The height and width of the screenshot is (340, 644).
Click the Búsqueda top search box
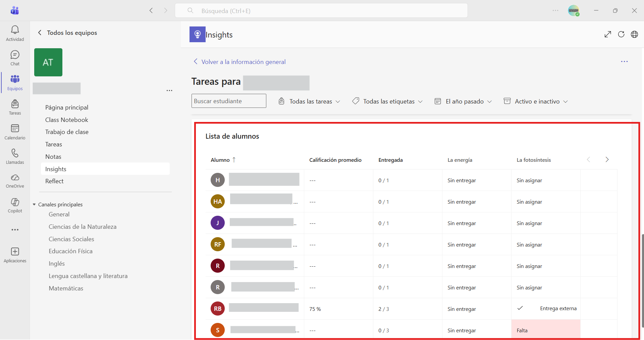(x=321, y=10)
